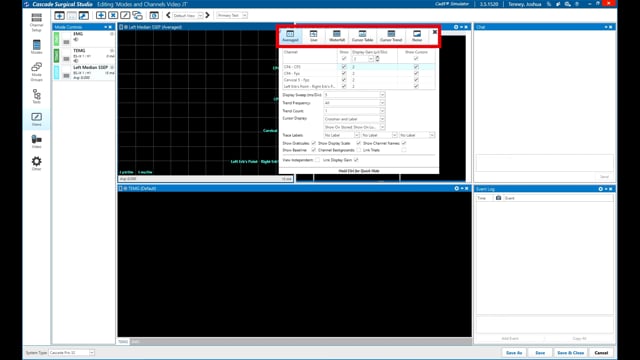Toggle Show Cursors for Left Erb's Point row
This screenshot has width=640, height=360.
coord(416,86)
